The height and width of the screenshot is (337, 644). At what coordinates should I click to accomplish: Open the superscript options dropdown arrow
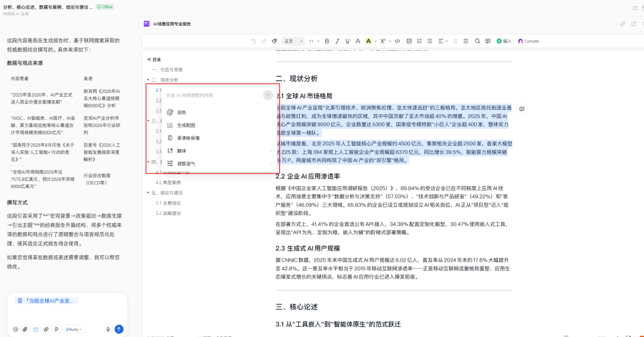[390, 41]
